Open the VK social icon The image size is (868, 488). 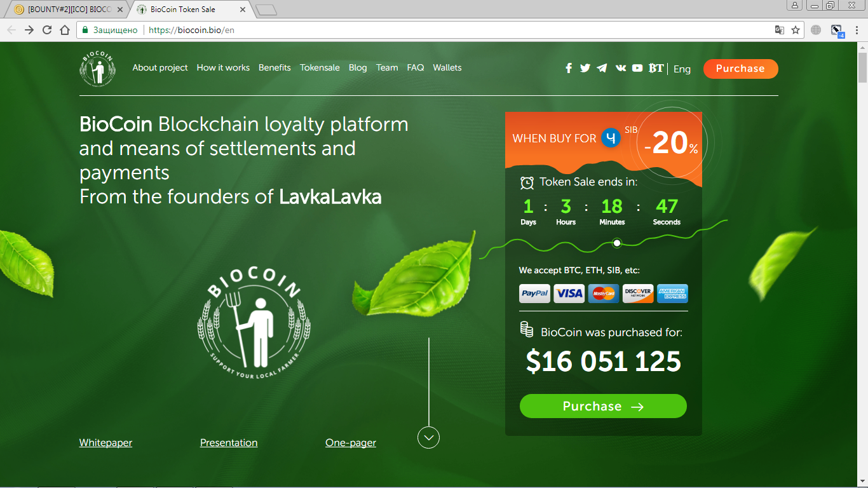[621, 68]
